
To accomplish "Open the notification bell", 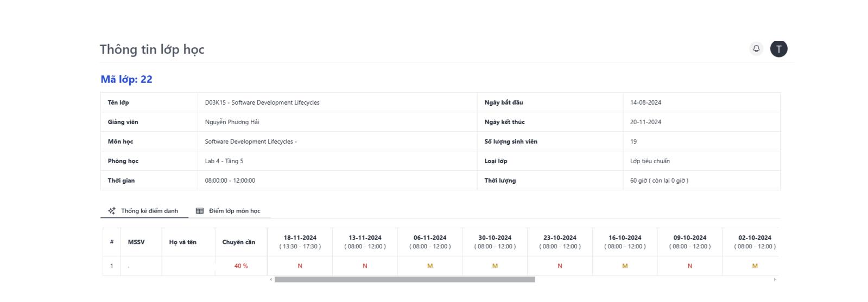I will pos(756,49).
